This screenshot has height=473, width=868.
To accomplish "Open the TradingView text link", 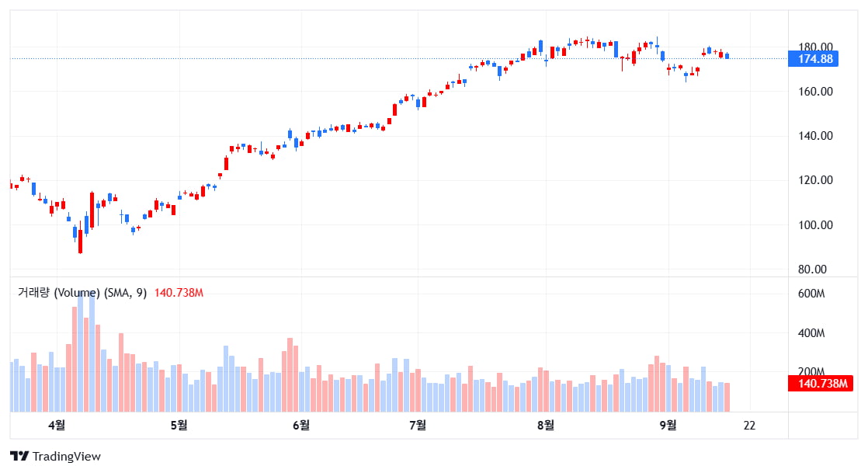I will pyautogui.click(x=67, y=457).
